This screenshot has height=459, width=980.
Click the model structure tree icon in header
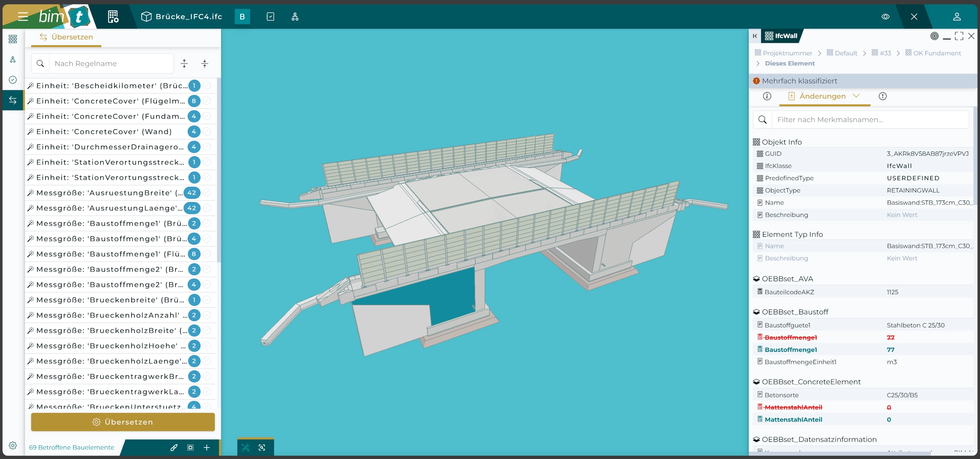[x=295, y=16]
